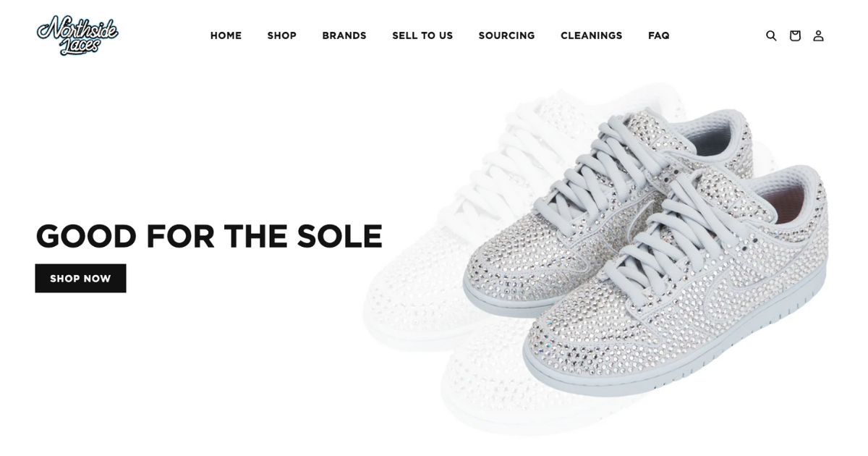Select SELL TO US in navigation
The width and height of the screenshot is (868, 456).
tap(422, 35)
